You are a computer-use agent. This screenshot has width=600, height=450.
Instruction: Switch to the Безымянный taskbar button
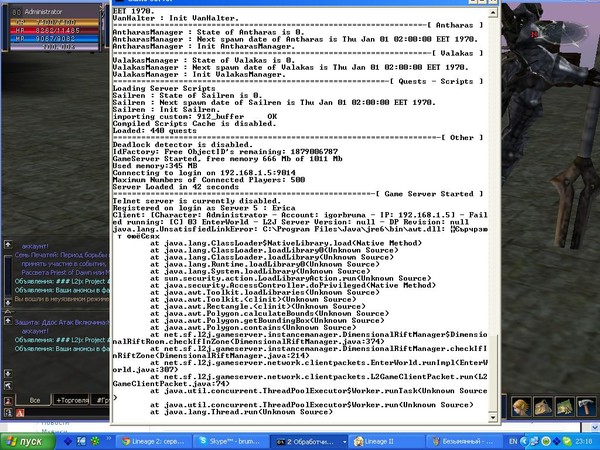click(463, 442)
